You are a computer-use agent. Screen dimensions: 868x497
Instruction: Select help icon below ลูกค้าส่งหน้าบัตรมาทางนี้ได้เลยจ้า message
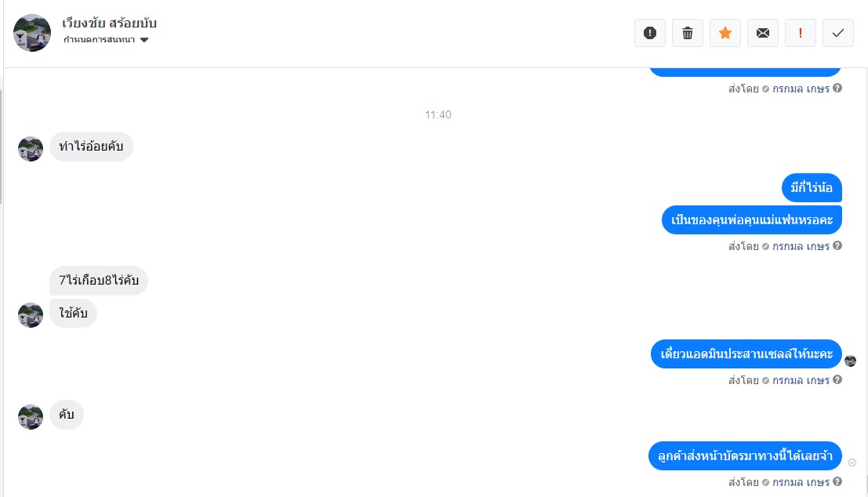point(837,482)
